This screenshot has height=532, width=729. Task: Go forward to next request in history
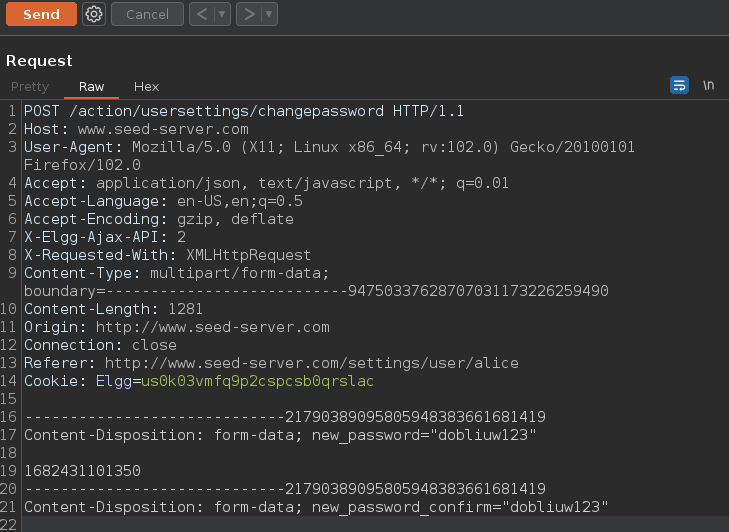coord(250,14)
